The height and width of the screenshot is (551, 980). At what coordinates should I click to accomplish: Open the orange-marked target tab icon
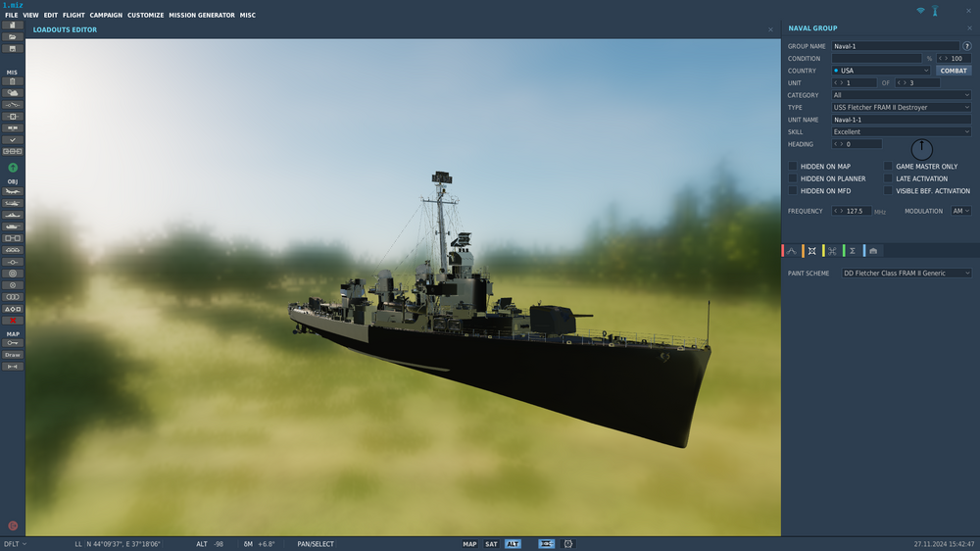pyautogui.click(x=811, y=251)
